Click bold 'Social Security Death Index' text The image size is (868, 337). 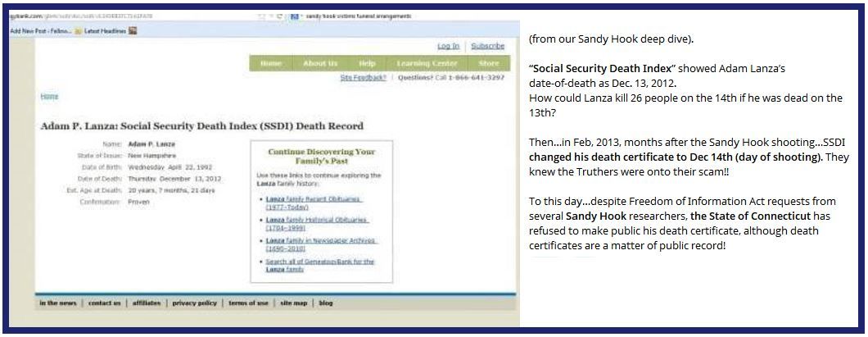point(603,69)
